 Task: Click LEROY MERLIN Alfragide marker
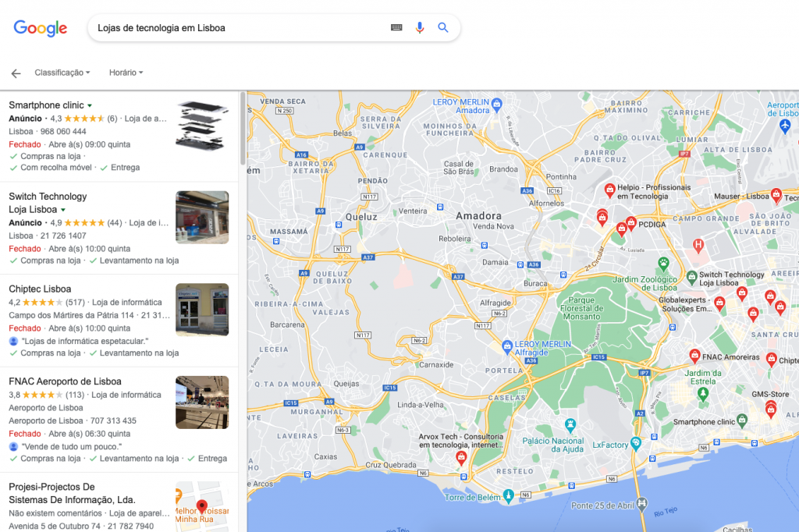507,346
